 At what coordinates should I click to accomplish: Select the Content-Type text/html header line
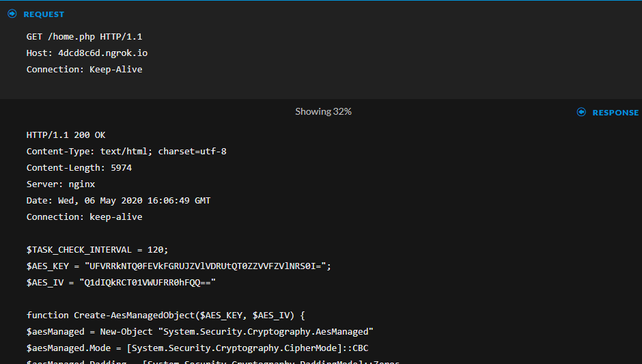[x=126, y=152]
